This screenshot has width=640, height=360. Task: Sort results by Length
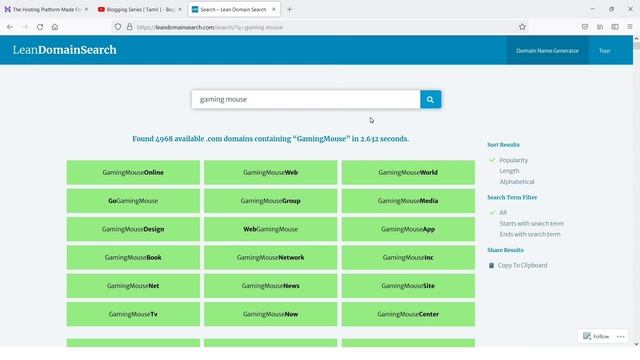[x=509, y=171]
